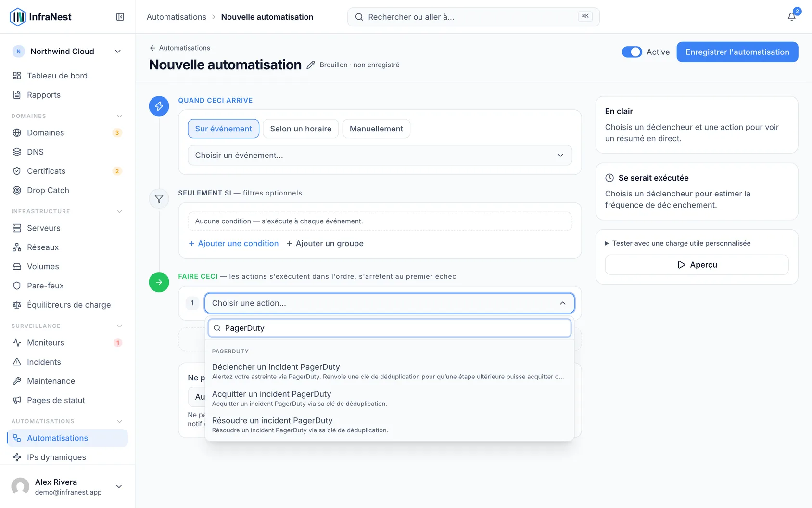Open Moniteurs in the sidebar
This screenshot has width=812, height=508.
pos(67,342)
